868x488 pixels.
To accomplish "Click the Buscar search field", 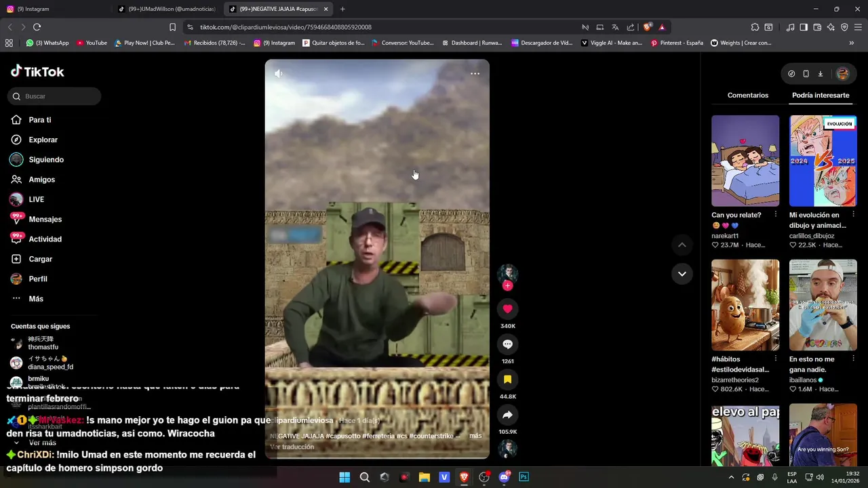I will coord(54,96).
